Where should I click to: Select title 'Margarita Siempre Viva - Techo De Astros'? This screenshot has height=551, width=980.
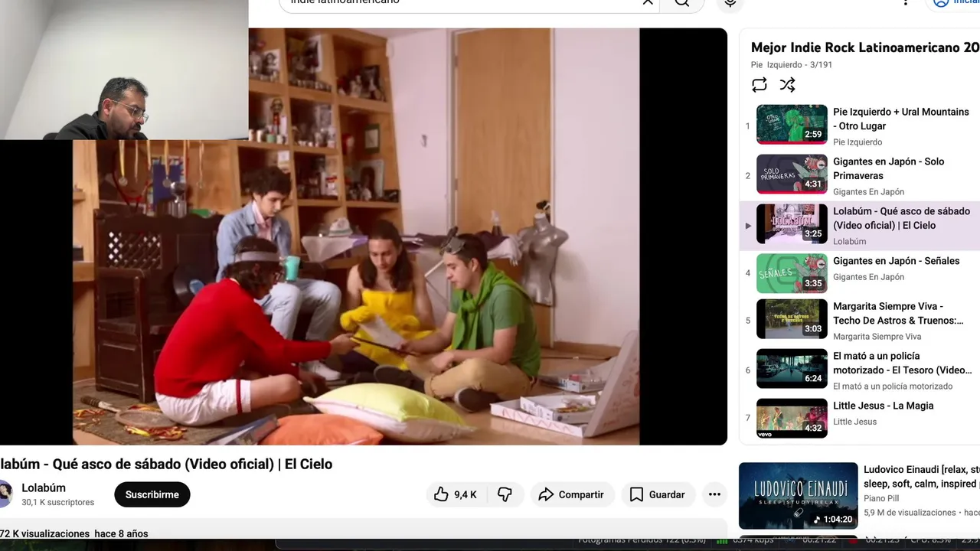pyautogui.click(x=898, y=313)
